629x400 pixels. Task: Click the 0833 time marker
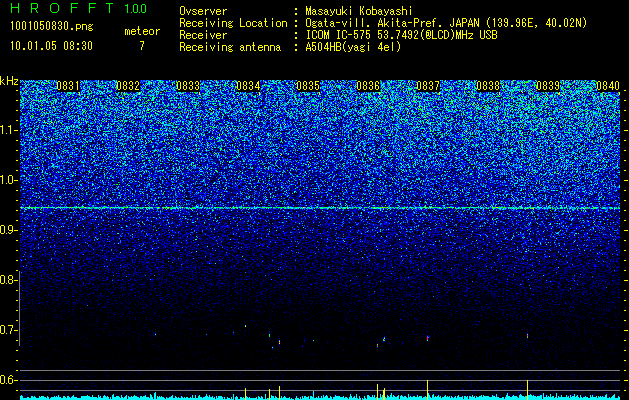pos(188,85)
